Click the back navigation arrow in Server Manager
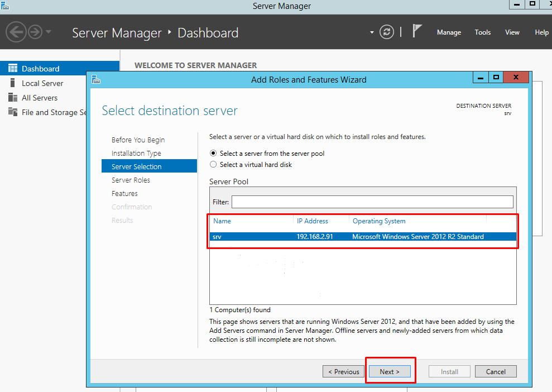 point(16,32)
